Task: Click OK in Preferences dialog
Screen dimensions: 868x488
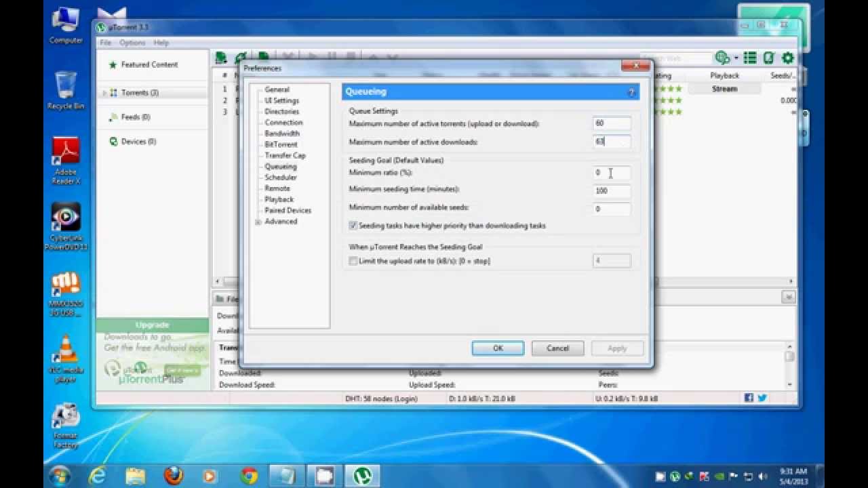Action: [x=498, y=348]
